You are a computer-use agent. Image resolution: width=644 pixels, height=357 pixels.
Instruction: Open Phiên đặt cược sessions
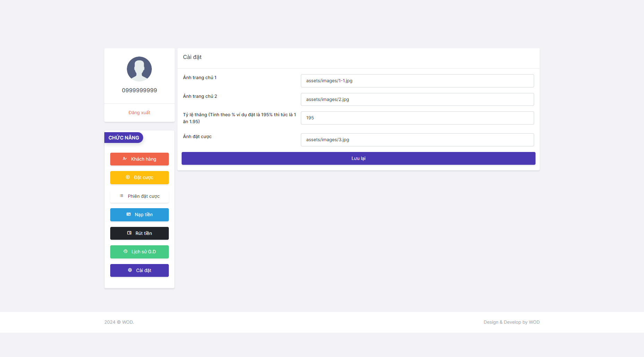point(139,196)
